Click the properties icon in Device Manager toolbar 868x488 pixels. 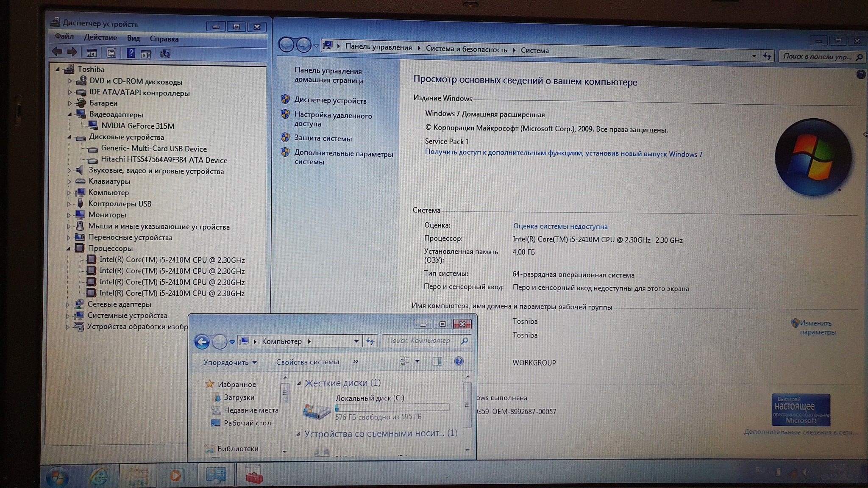(111, 53)
